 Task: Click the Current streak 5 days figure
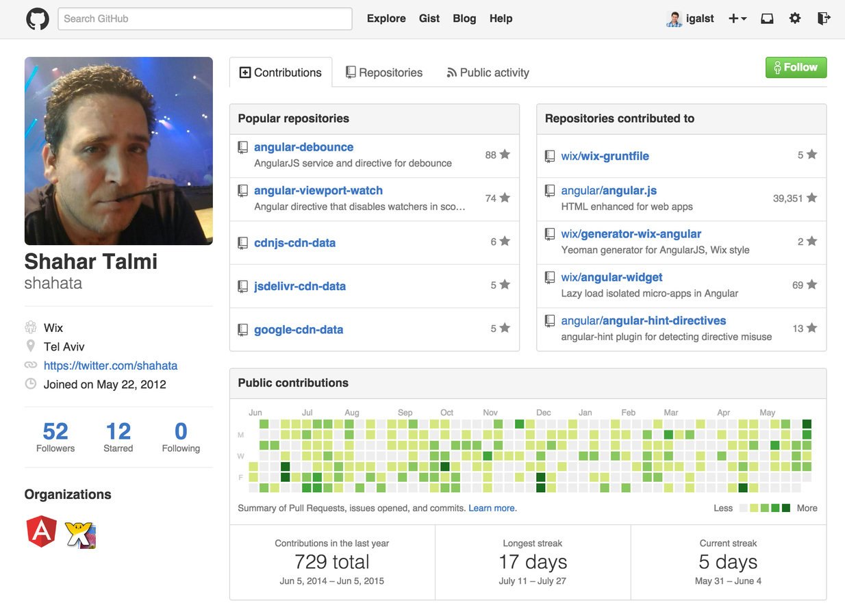coord(728,562)
